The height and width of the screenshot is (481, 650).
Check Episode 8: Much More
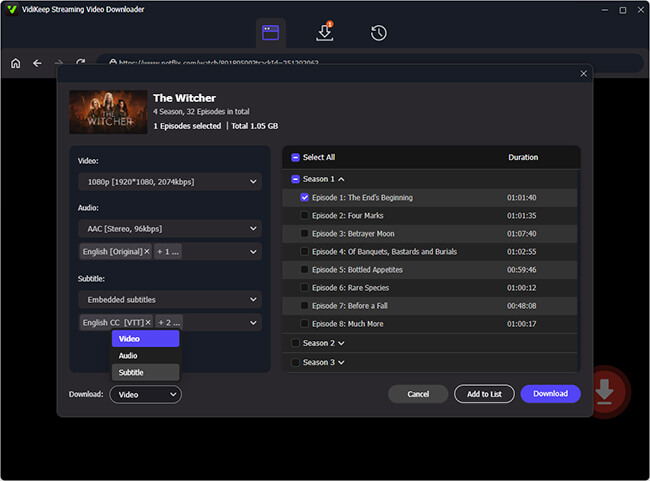click(304, 323)
